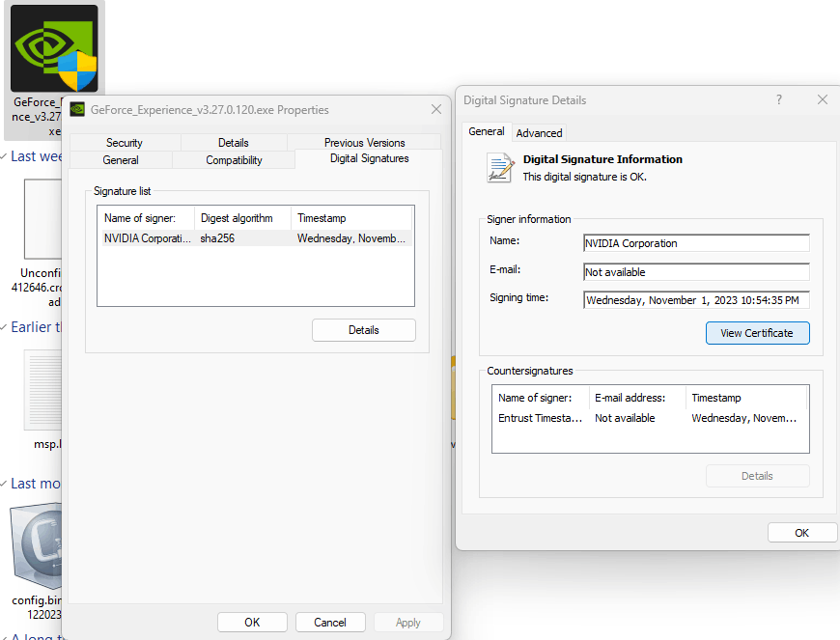
Task: Collapse the Last month file group
Action: click(5, 484)
